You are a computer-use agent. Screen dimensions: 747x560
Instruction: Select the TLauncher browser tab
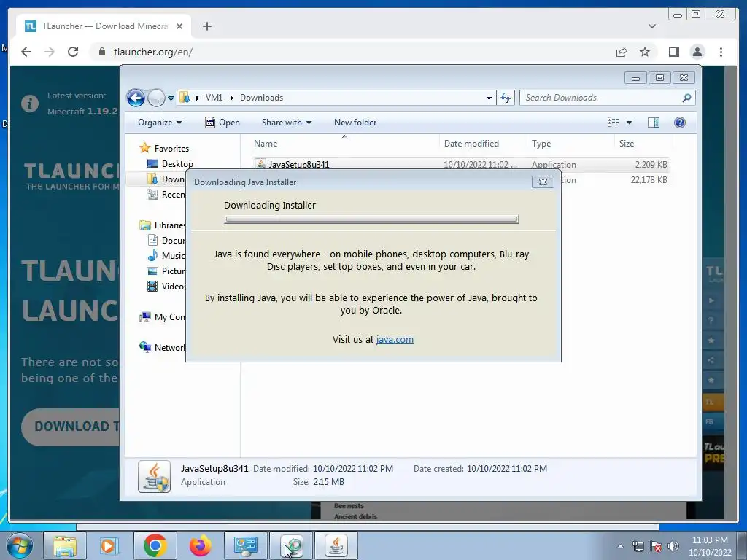point(104,26)
